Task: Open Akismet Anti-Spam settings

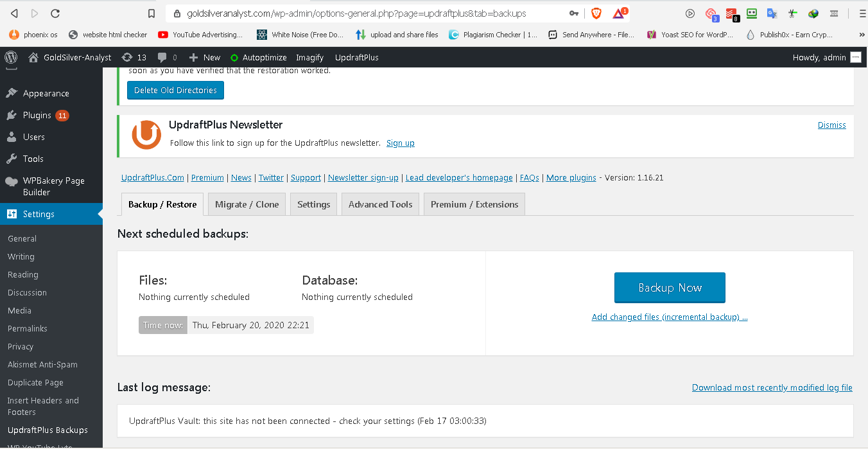Action: (42, 364)
